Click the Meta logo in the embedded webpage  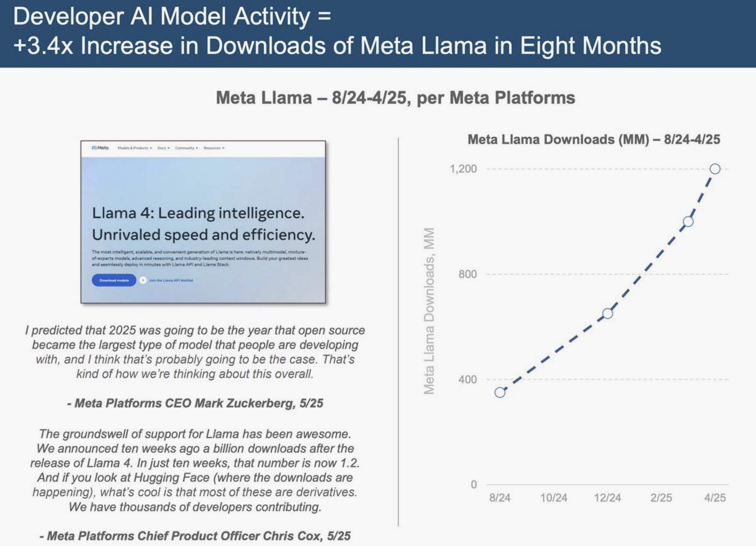[x=100, y=148]
